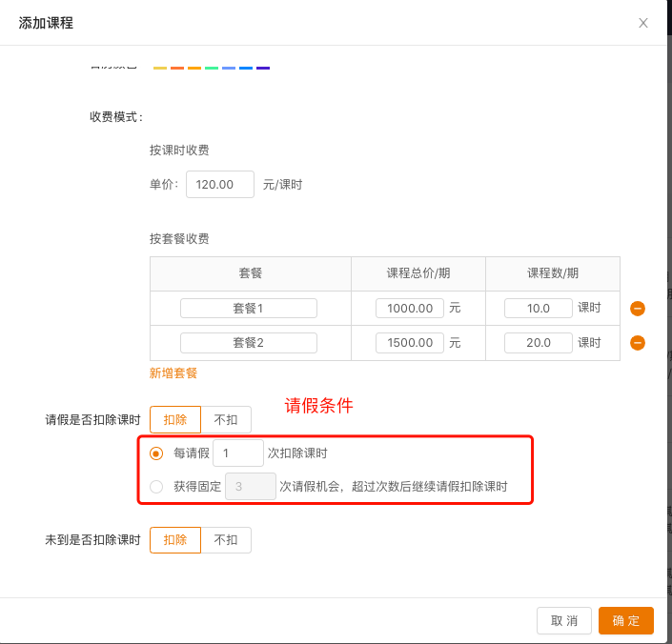Image resolution: width=672 pixels, height=644 pixels.
Task: Click the 单价 input field showing 120.00
Action: [x=220, y=185]
